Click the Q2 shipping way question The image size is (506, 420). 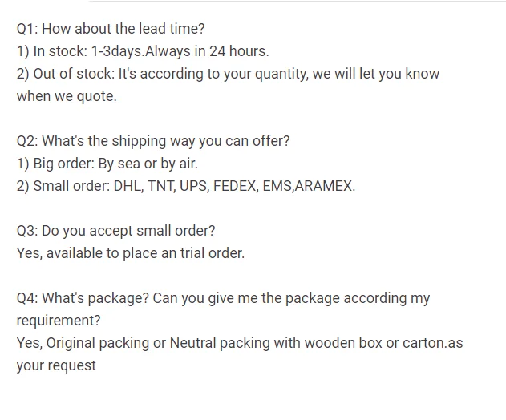(153, 141)
